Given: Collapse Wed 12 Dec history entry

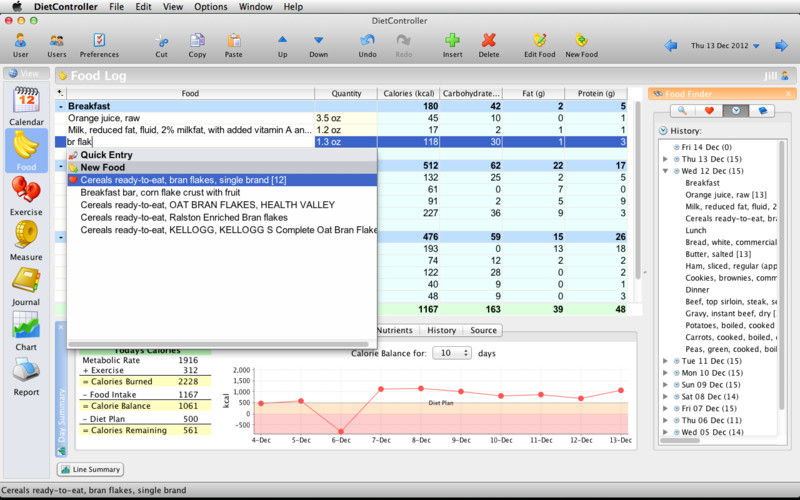Looking at the screenshot, I should click(665, 171).
